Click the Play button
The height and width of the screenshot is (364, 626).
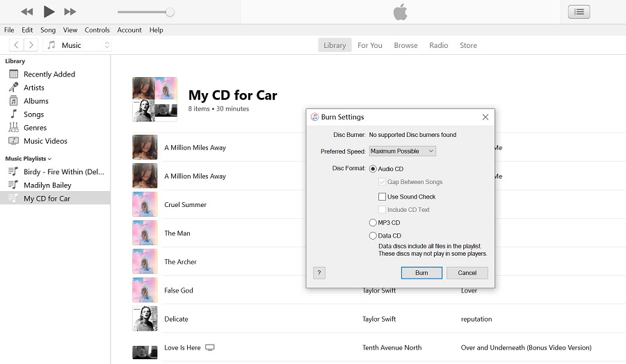coord(49,11)
